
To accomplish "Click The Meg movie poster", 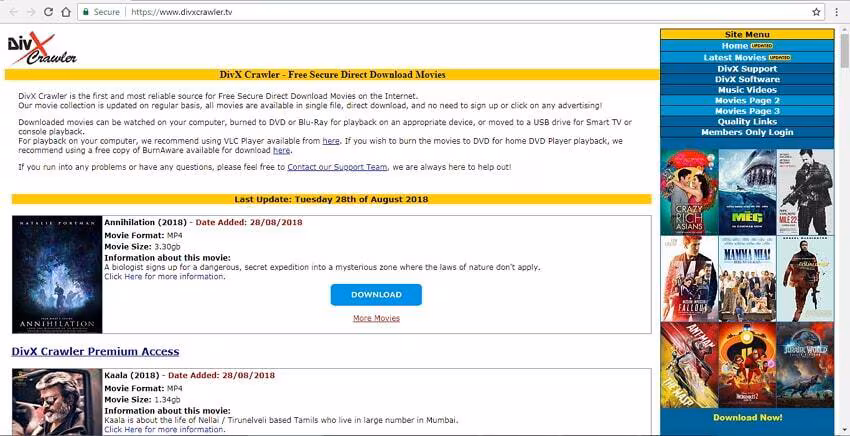I will (747, 192).
